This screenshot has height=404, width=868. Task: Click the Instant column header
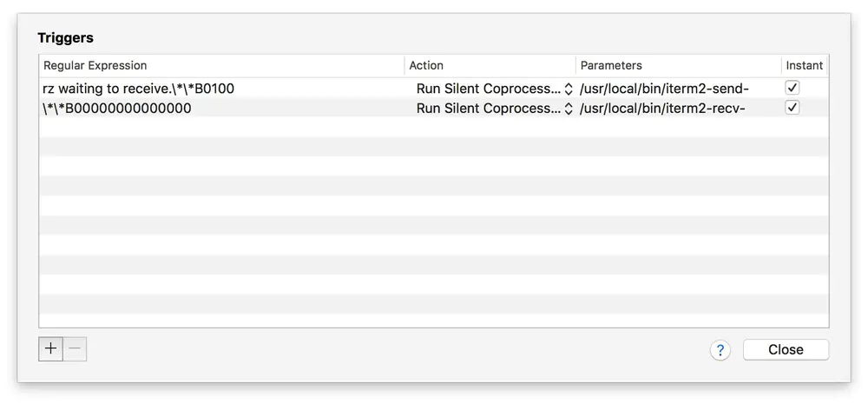click(x=805, y=65)
